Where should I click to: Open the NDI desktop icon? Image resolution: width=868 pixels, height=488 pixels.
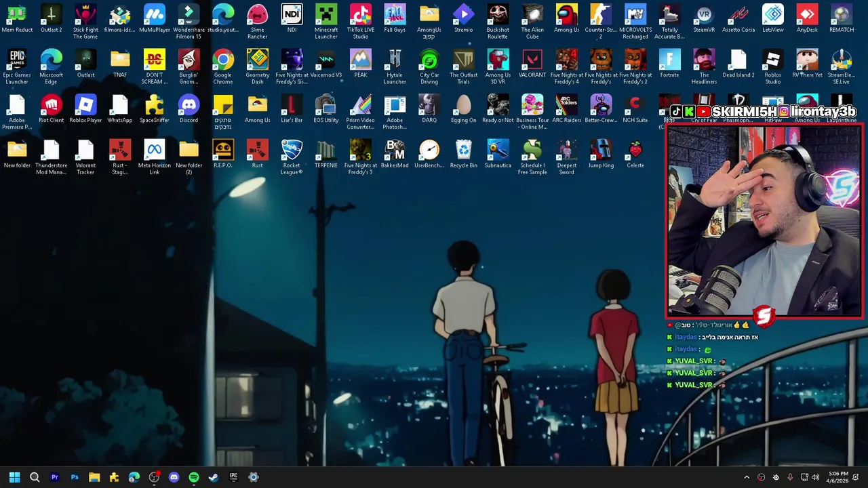point(292,19)
